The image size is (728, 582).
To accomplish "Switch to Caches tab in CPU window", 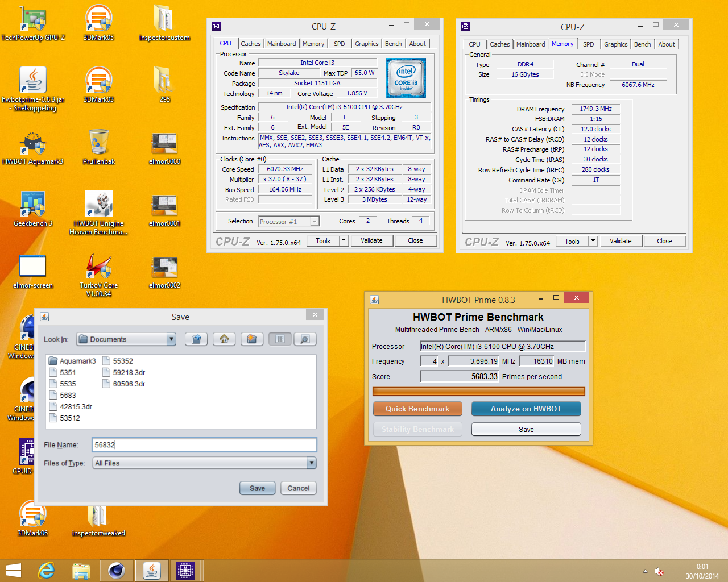I will [x=250, y=44].
